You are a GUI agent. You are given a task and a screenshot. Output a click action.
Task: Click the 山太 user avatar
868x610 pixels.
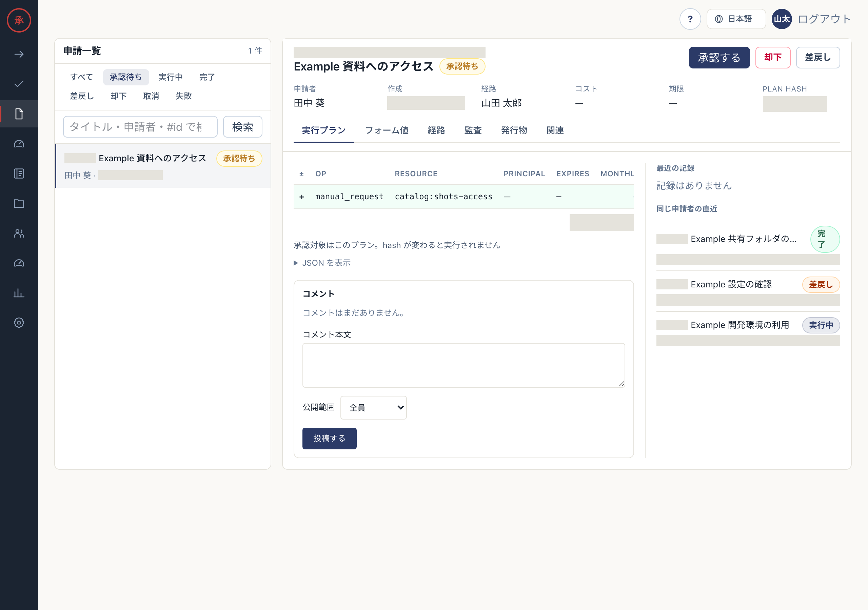(782, 19)
